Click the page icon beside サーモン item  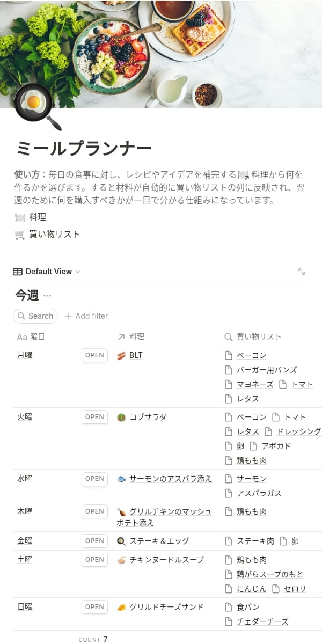229,479
